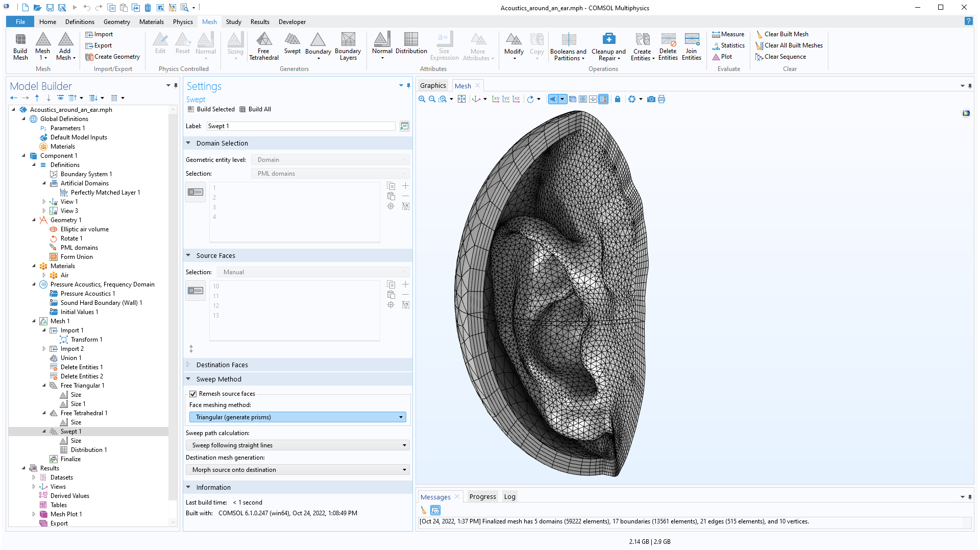The height and width of the screenshot is (550, 980).
Task: Click Zoom Extents in Graphics toolbar
Action: pos(461,99)
